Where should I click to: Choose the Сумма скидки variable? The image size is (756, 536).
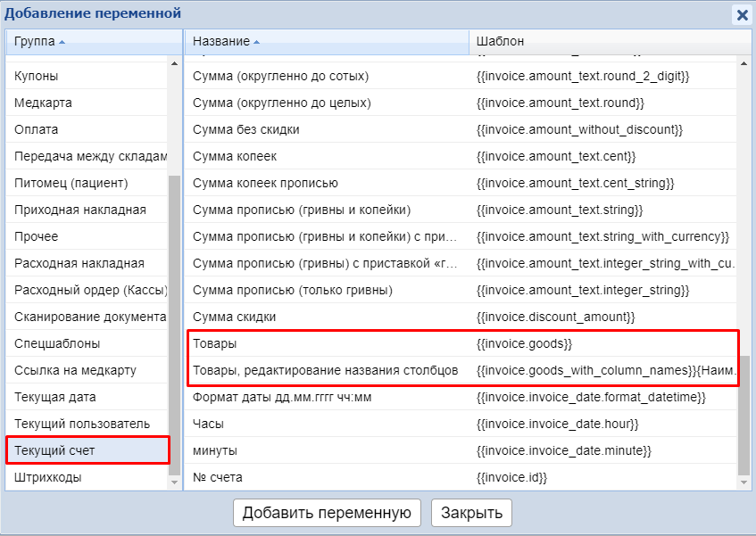234,317
